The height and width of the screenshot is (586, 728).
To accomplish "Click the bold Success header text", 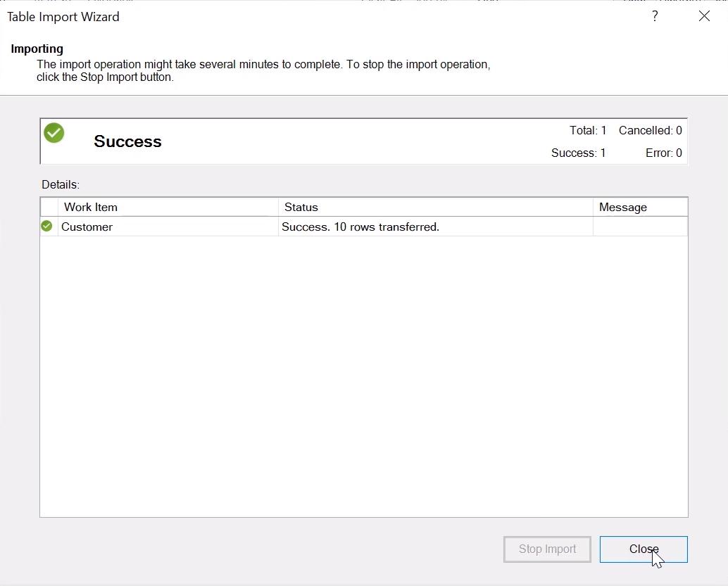I will pyautogui.click(x=127, y=141).
